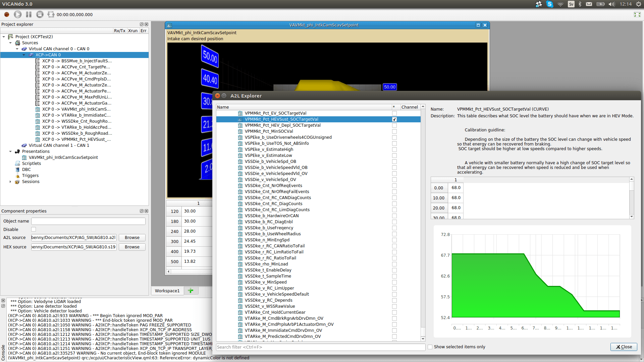Open the volume control indicator
The width and height of the screenshot is (644, 362).
tap(612, 4)
